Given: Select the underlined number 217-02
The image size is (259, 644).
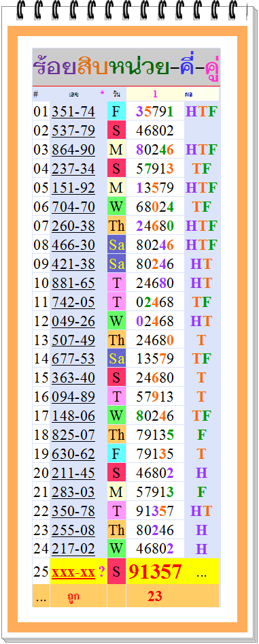Looking at the screenshot, I should pos(73,549).
